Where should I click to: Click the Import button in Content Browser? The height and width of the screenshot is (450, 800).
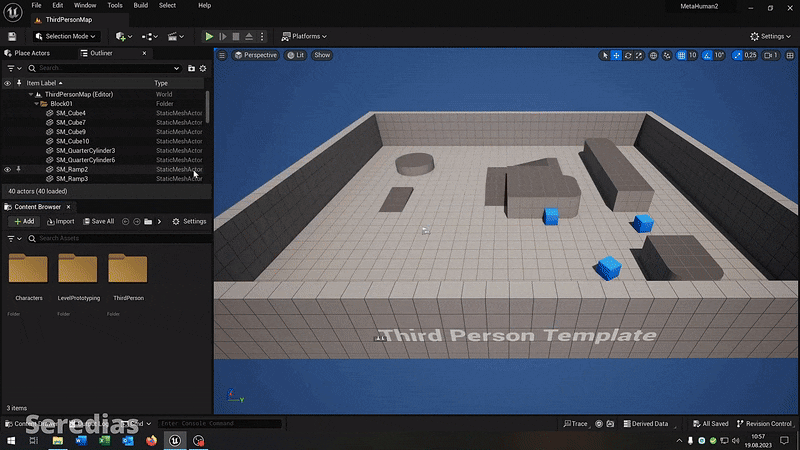tap(59, 221)
